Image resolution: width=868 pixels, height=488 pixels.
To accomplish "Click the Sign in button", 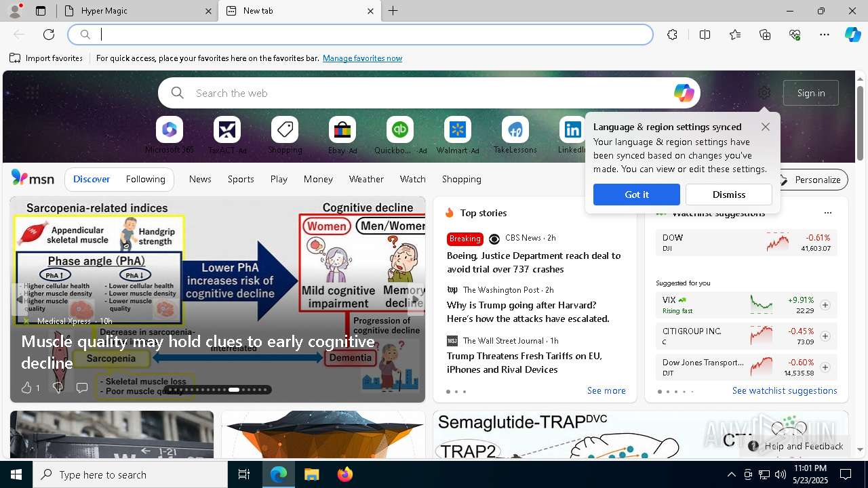I will pyautogui.click(x=811, y=93).
